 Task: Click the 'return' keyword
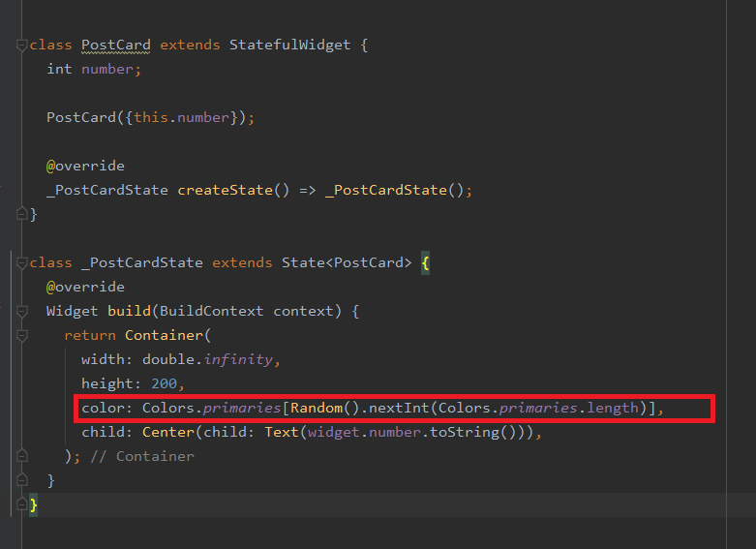[90, 335]
